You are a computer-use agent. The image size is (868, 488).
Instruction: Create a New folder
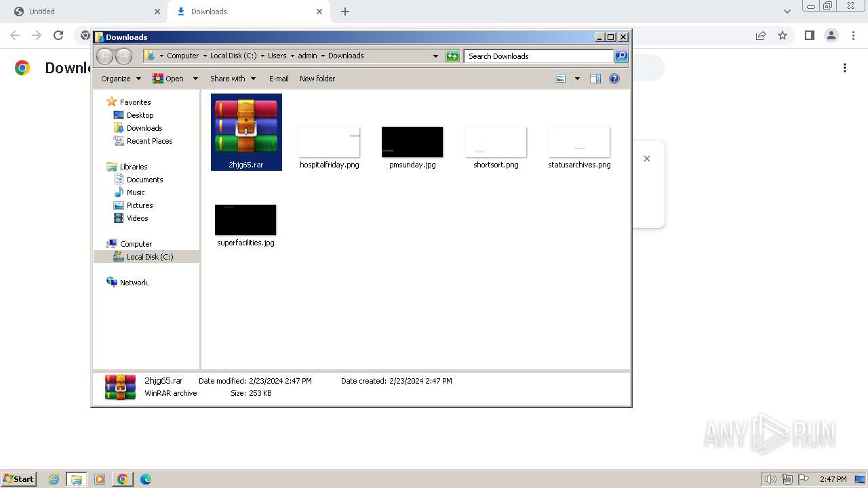317,79
